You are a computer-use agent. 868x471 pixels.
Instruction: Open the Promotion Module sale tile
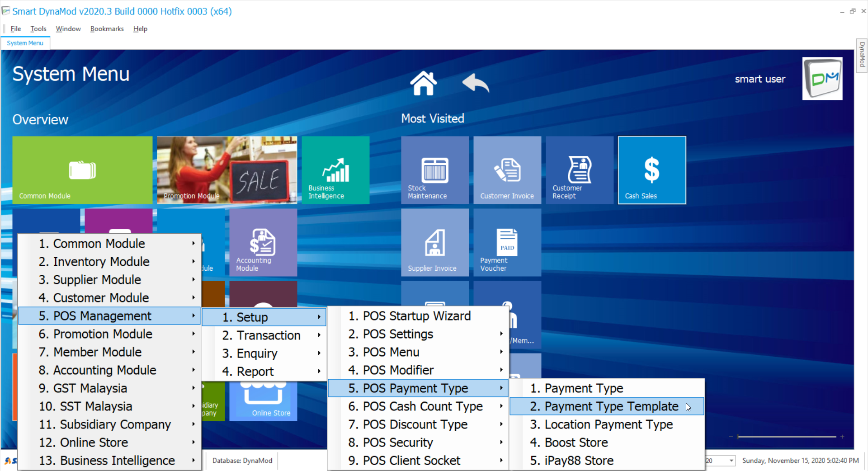coord(227,170)
